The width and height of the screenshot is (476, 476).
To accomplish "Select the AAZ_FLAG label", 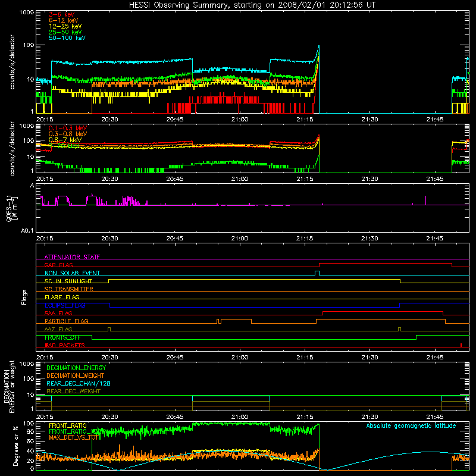I will [x=58, y=329].
